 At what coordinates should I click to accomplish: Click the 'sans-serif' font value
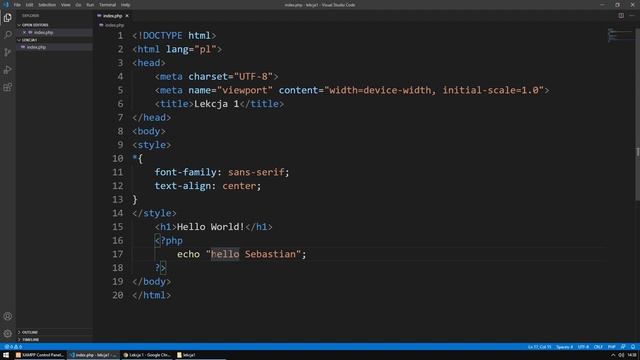pos(256,172)
